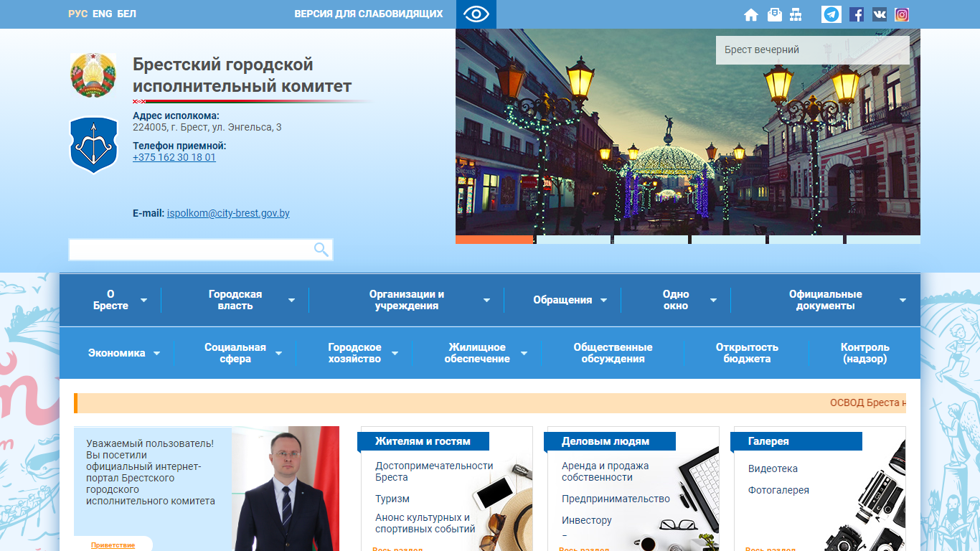The image size is (980, 551).
Task: Open the mail contact icon
Action: pos(774,14)
